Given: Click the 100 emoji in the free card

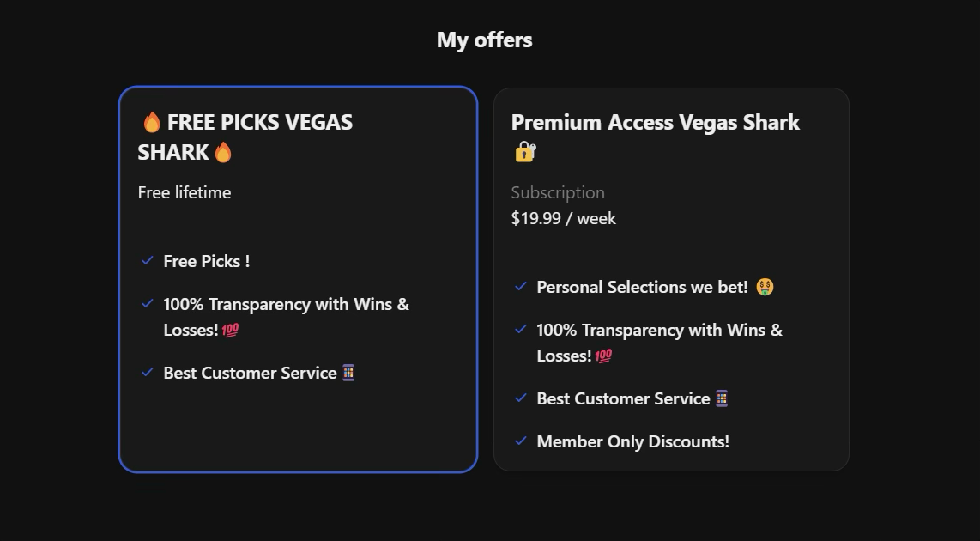Looking at the screenshot, I should point(230,330).
